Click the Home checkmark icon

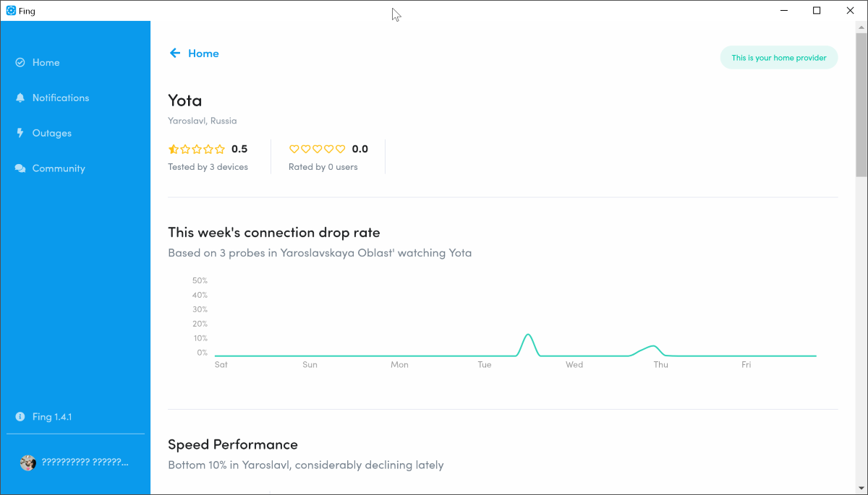(x=20, y=63)
